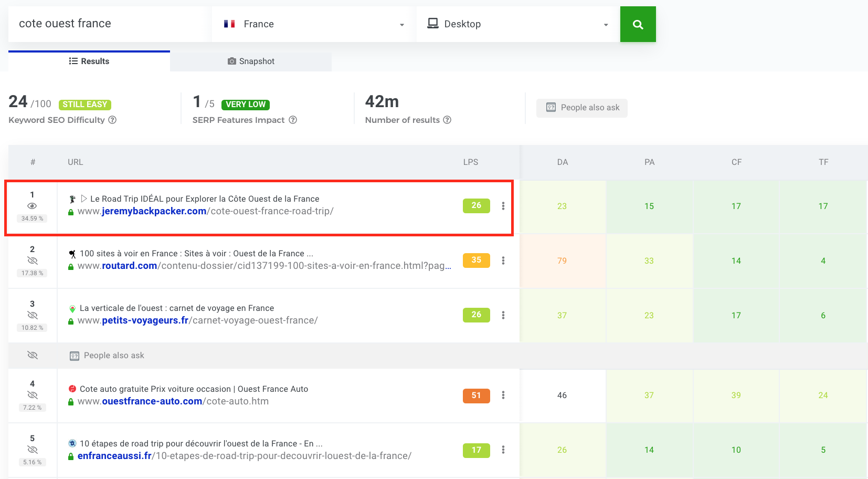Open the three-dot menu for the enfranceaussi.fr result
This screenshot has height=479, width=868.
pyautogui.click(x=503, y=450)
